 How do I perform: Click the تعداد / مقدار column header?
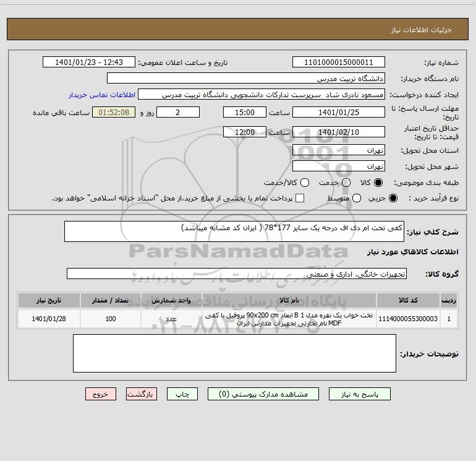click(x=111, y=300)
